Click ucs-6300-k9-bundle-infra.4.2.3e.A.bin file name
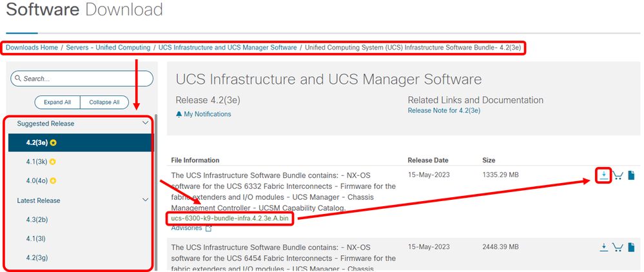644x272 pixels. (229, 219)
